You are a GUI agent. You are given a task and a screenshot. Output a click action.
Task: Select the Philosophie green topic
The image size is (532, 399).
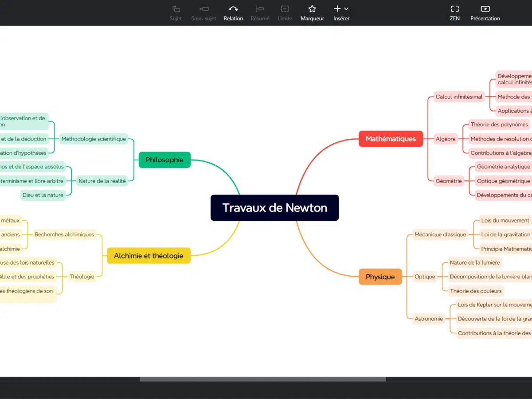click(164, 160)
